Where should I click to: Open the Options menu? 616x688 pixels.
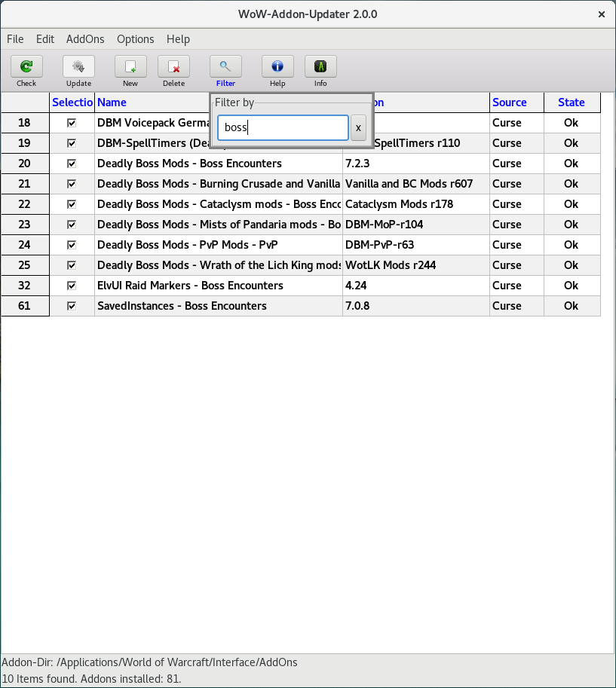(135, 39)
